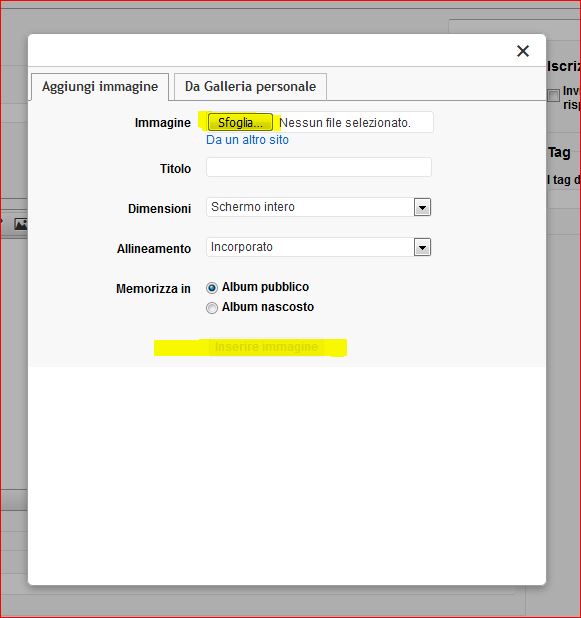Focus the Titolo text field

[318, 167]
